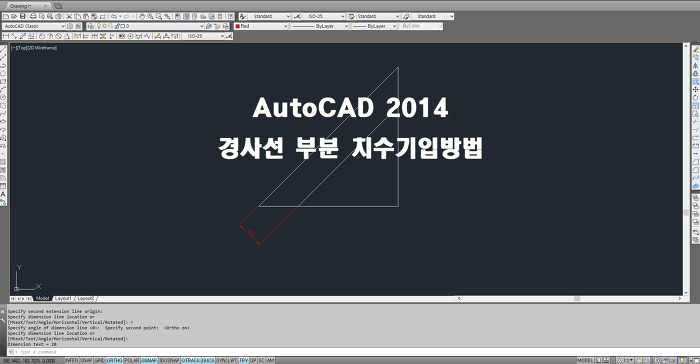The image size is (700, 364).
Task: Switch to the Layout1 tab
Action: tap(63, 298)
